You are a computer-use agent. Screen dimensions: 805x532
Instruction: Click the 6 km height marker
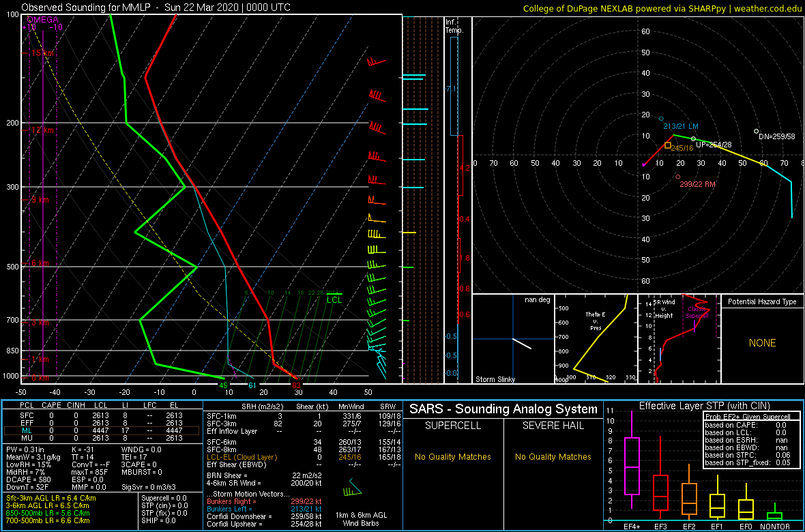tap(40, 263)
